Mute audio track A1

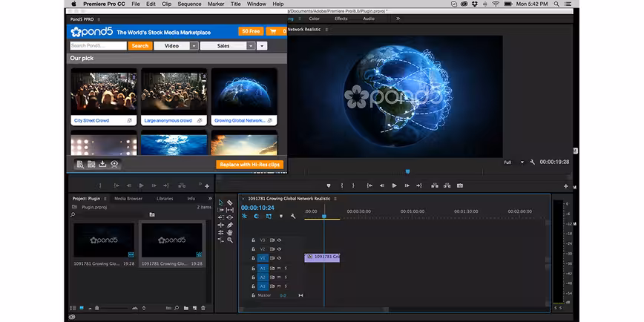coord(279,268)
